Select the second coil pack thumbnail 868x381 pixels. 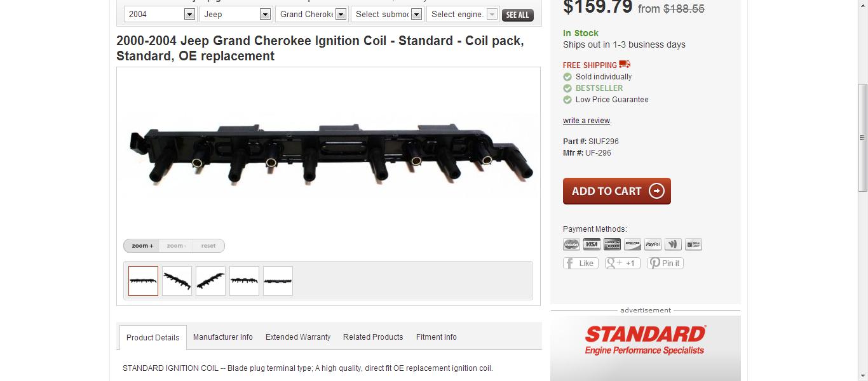tap(177, 281)
